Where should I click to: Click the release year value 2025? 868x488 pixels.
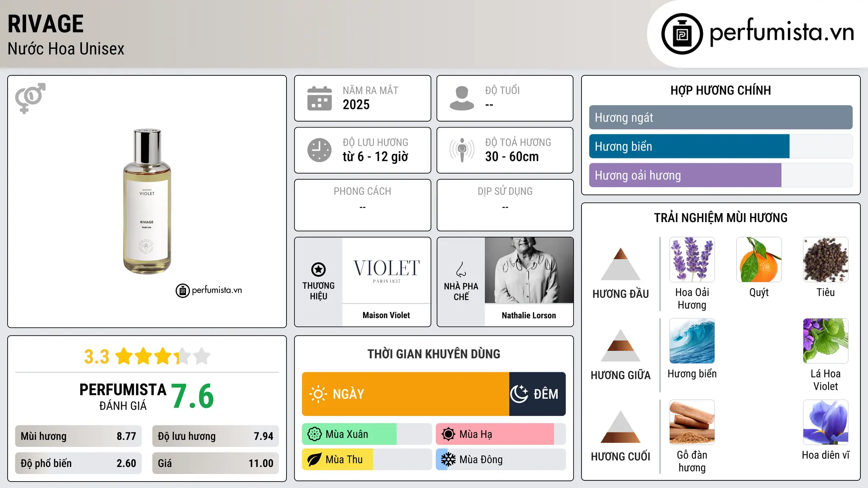click(x=356, y=105)
